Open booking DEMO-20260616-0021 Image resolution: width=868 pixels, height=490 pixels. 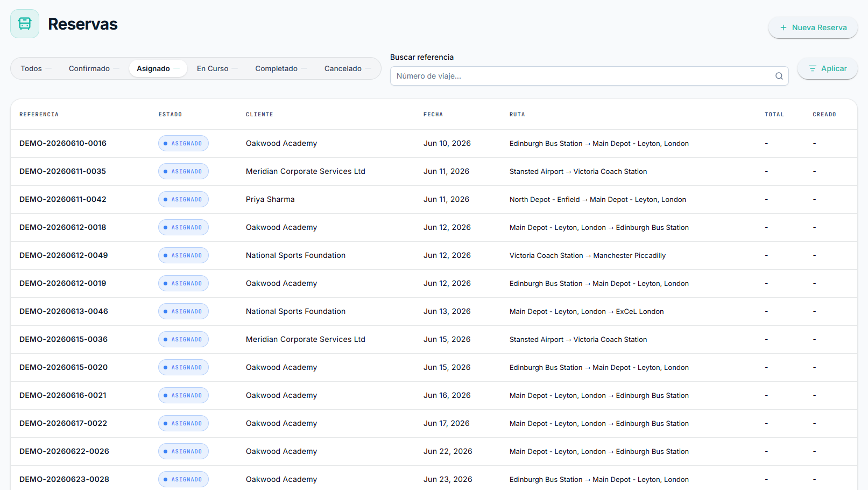(x=63, y=395)
